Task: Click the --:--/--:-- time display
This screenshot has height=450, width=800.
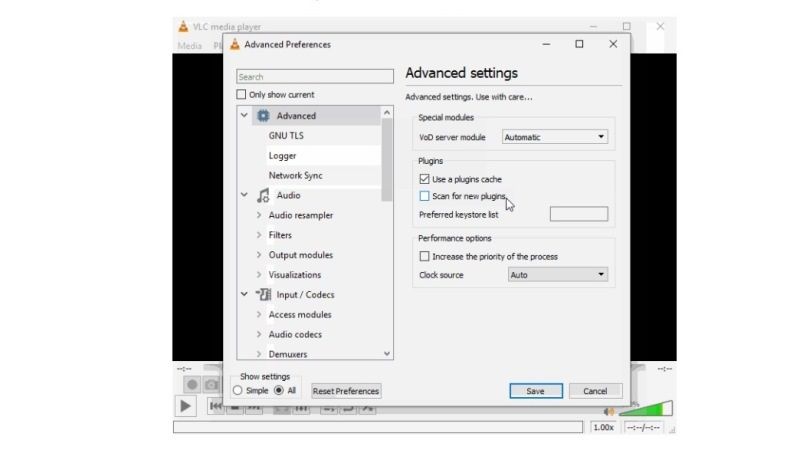Action: (643, 427)
